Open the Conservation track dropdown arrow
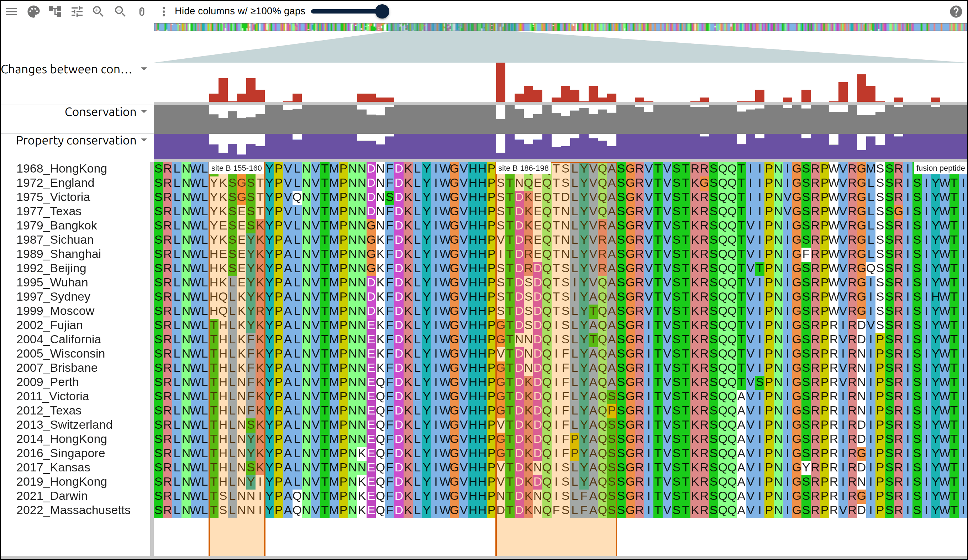968x560 pixels. pos(144,112)
